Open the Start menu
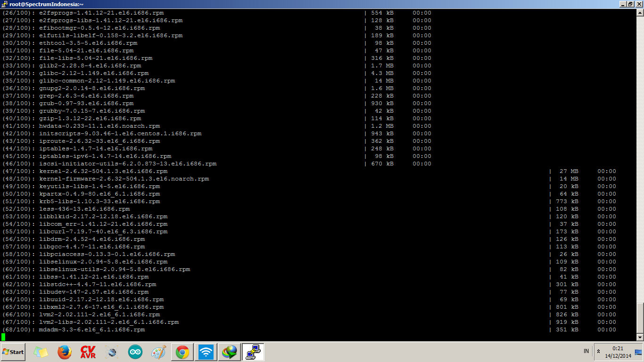The width and height of the screenshot is (644, 362). tap(13, 352)
